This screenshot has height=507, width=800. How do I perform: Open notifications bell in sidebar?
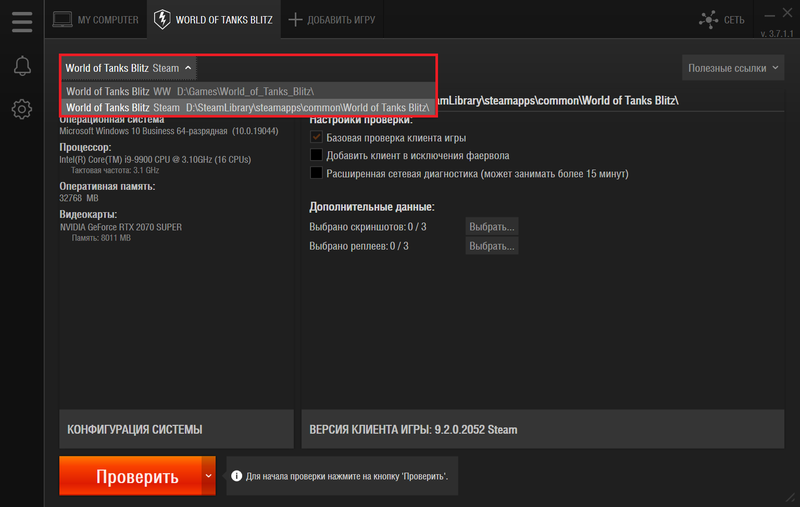click(x=21, y=67)
